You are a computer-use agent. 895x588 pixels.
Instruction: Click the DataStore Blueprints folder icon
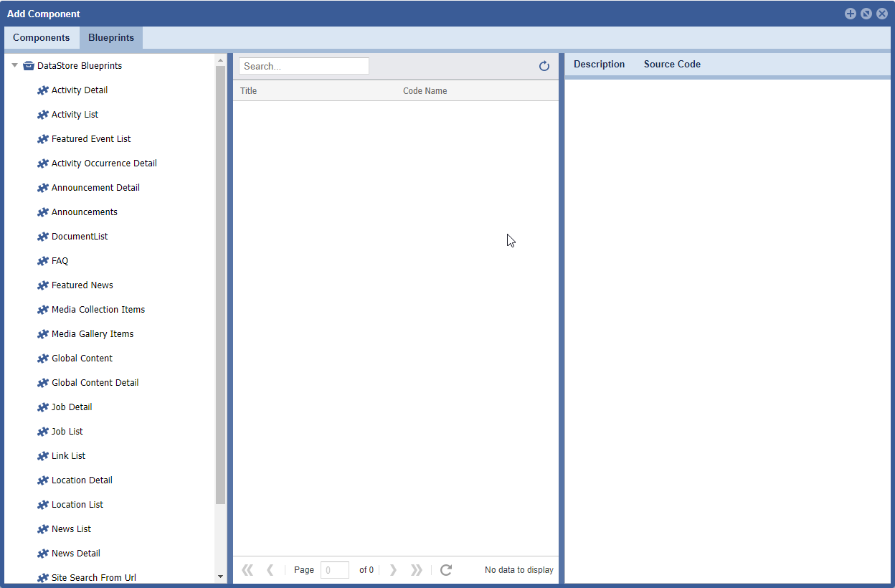[29, 65]
